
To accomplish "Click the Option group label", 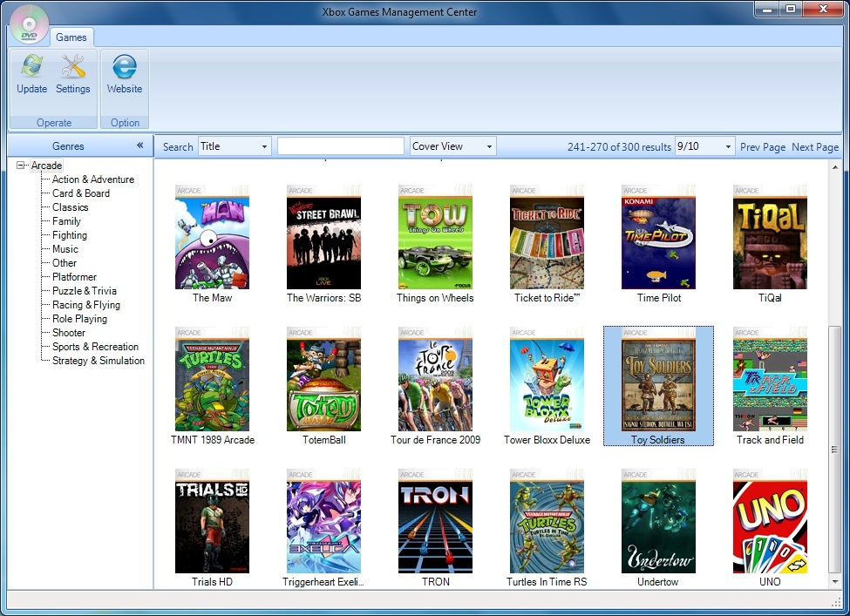I will (x=125, y=123).
